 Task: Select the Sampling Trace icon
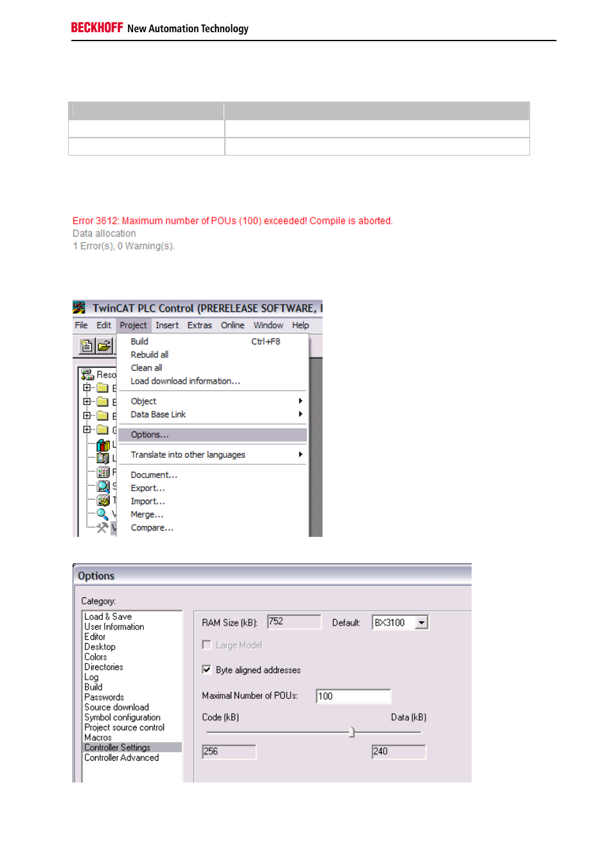click(103, 486)
